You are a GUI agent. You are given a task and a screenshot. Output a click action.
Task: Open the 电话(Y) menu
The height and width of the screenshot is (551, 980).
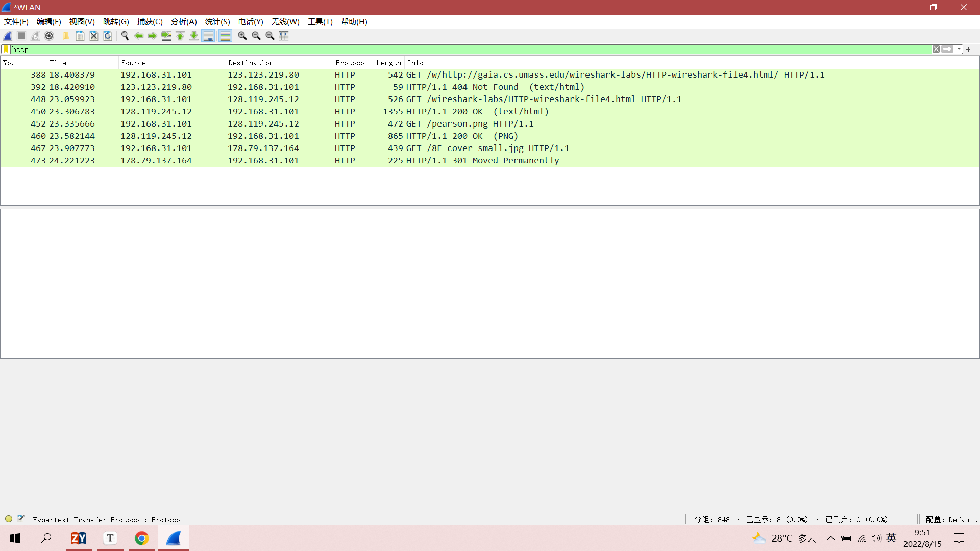point(251,22)
